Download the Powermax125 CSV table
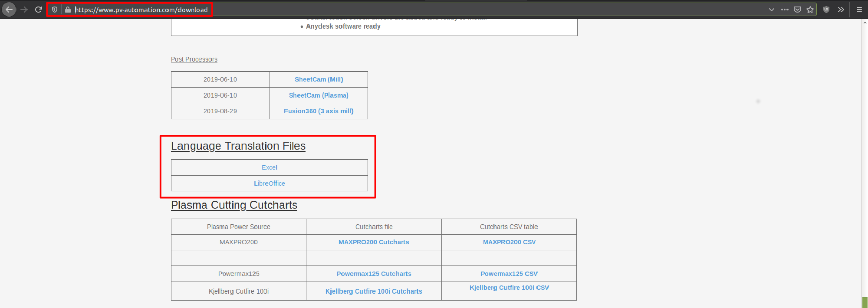The image size is (868, 308). [509, 274]
